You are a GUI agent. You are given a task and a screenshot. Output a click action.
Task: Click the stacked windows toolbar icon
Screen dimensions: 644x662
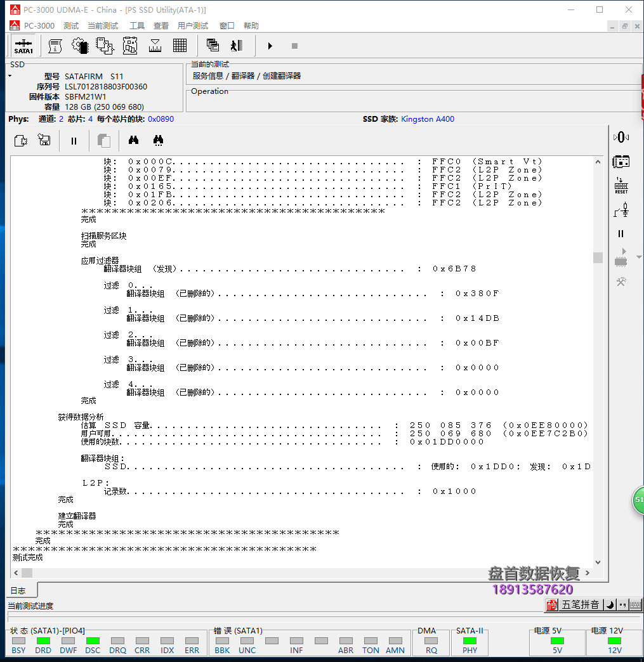(x=213, y=45)
